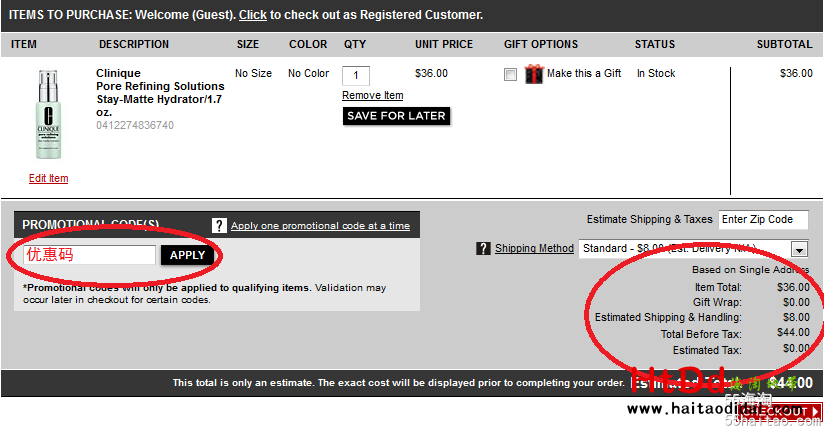Click the Shipping Method link
This screenshot has width=824, height=429.
(x=534, y=248)
